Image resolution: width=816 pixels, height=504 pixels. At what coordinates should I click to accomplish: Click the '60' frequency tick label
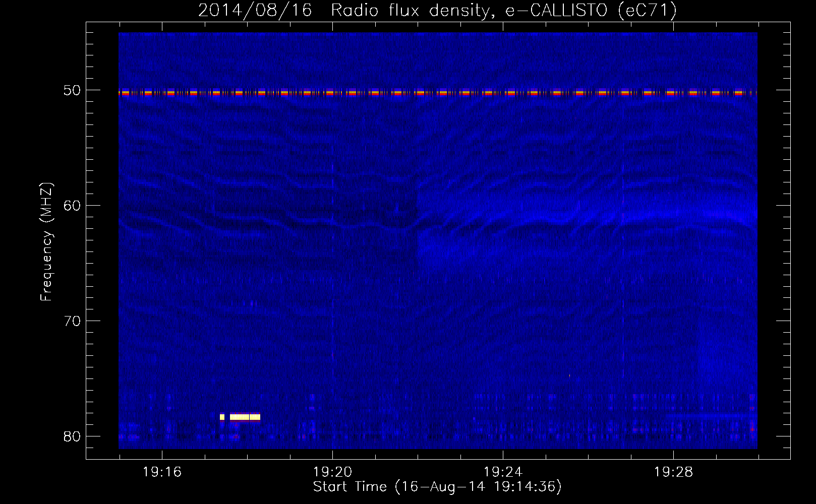click(x=72, y=206)
